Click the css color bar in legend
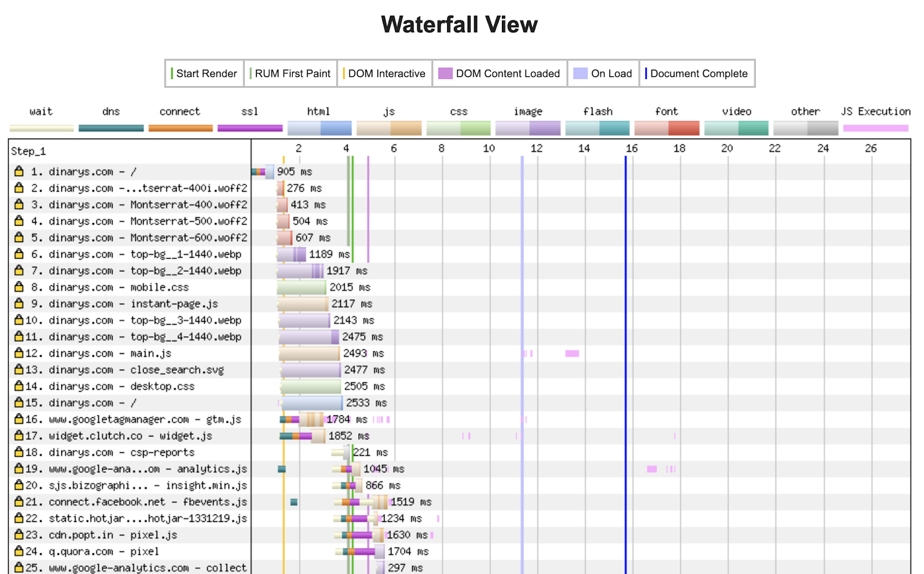 click(x=459, y=128)
